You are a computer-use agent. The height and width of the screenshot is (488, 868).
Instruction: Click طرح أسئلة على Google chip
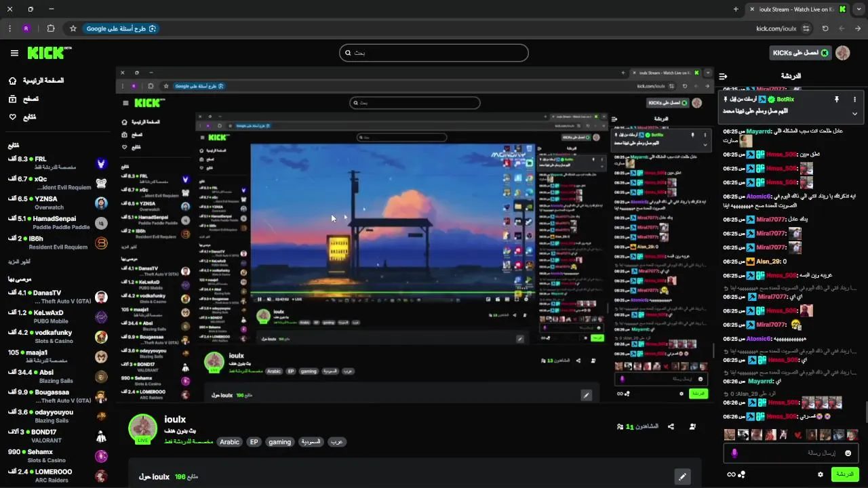121,28
